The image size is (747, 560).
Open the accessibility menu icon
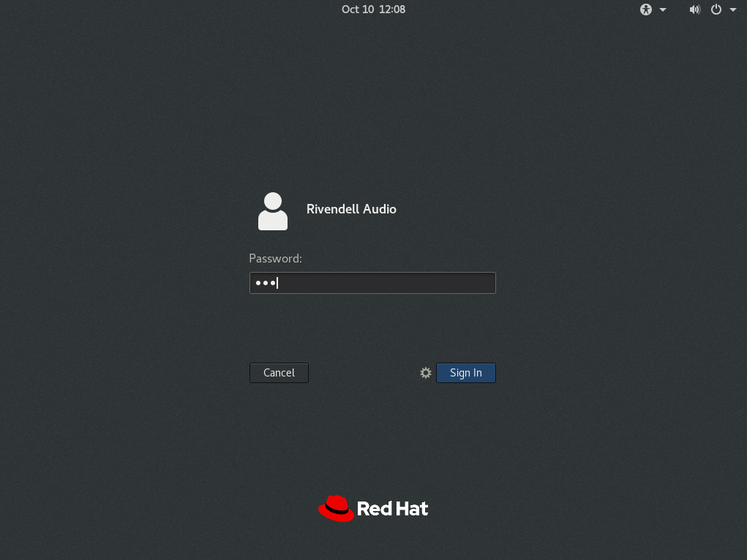coord(646,10)
